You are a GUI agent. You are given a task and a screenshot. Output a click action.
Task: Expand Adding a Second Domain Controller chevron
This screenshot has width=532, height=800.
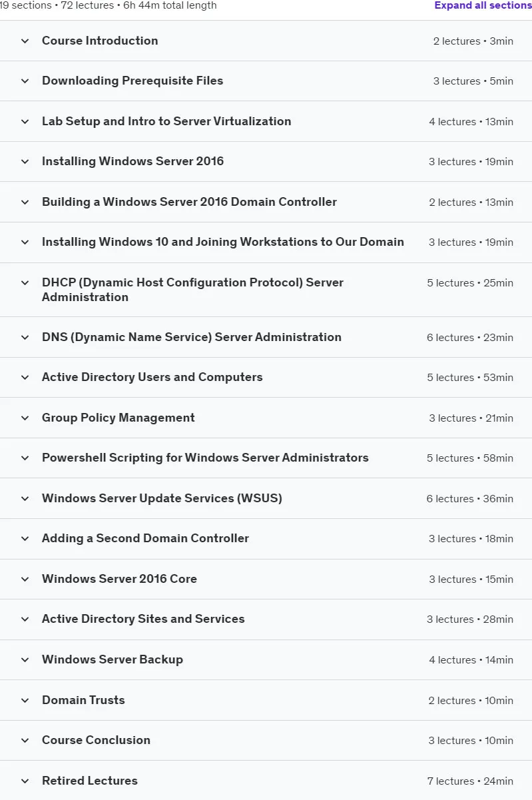tap(25, 538)
